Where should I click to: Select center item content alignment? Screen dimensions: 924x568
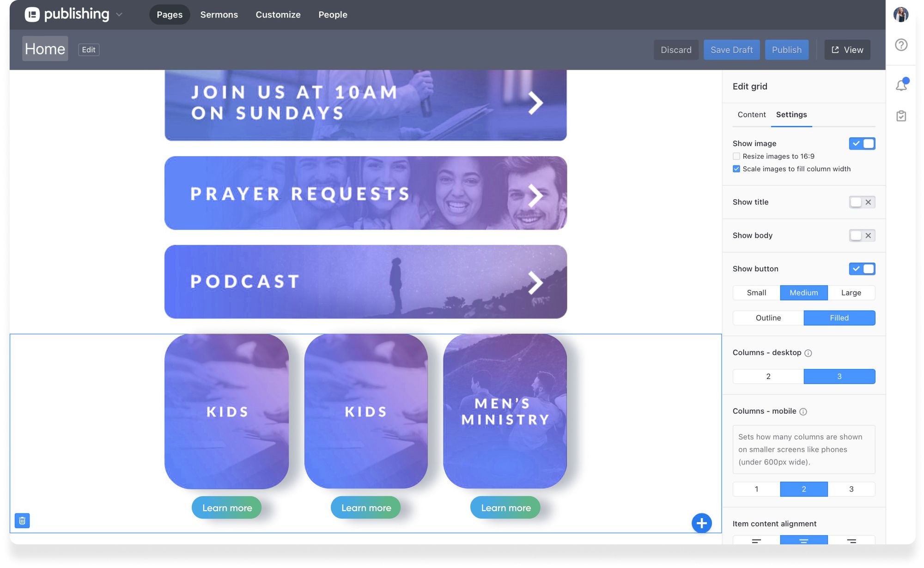(803, 540)
